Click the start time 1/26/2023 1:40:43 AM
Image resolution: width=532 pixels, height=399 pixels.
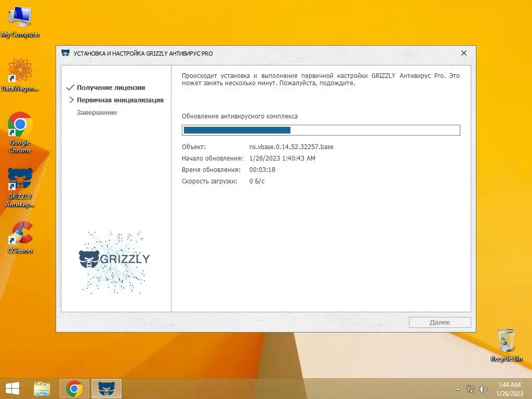point(282,158)
